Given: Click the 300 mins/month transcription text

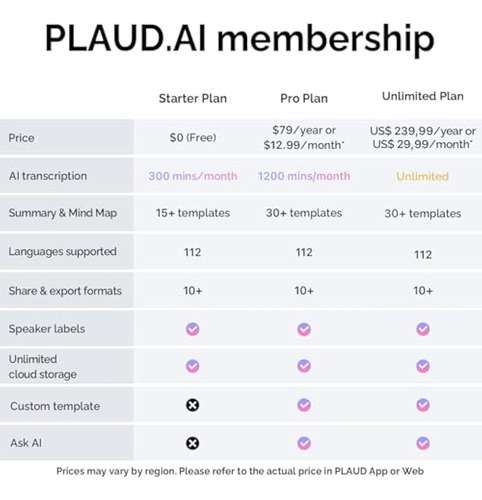Looking at the screenshot, I should (x=193, y=176).
